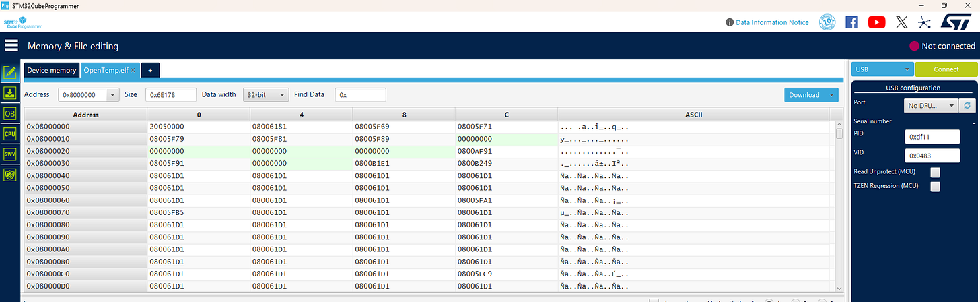Viewport: 980px width, 302px height.
Task: Select cell 20050000
Action: (199, 127)
